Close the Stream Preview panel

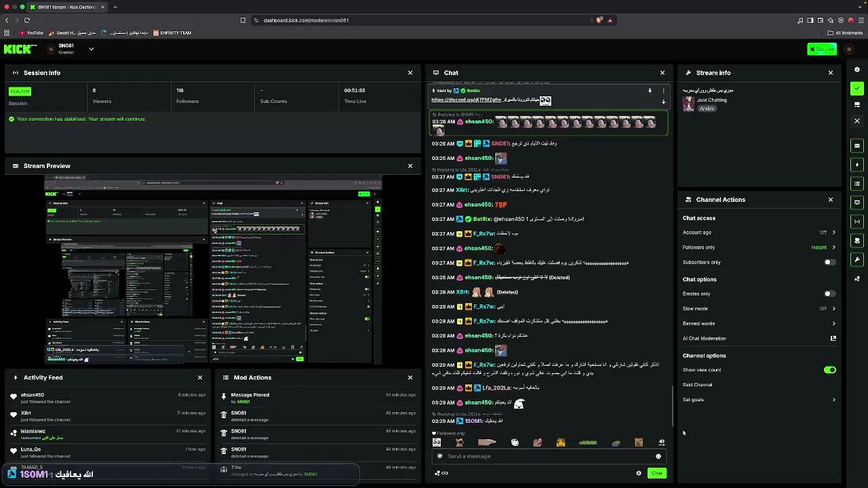click(410, 165)
